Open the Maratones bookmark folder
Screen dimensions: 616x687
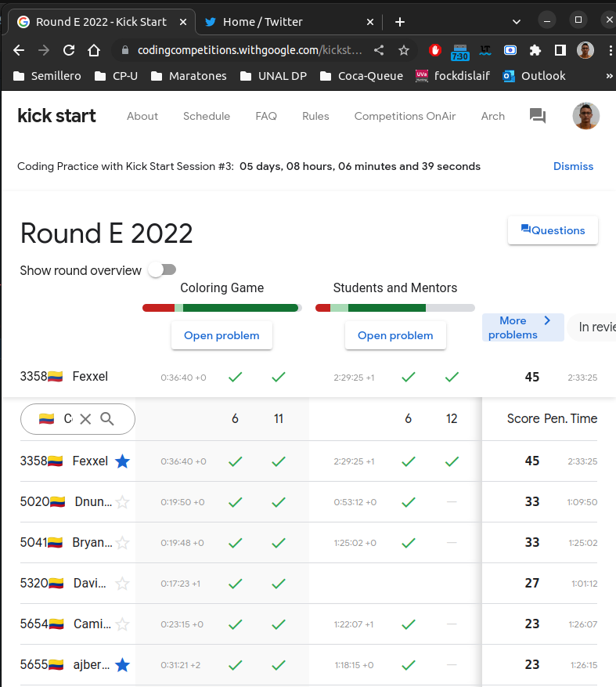pos(189,76)
